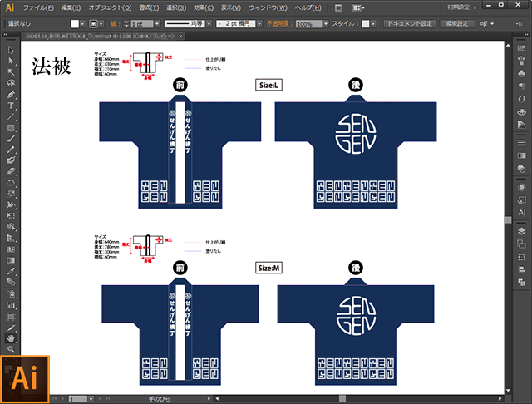Open the brush definition dropdown

tap(259, 24)
